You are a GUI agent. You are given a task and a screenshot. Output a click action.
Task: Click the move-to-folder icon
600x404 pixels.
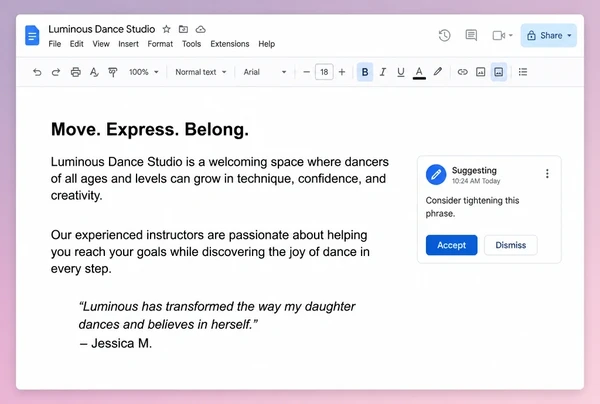183,29
